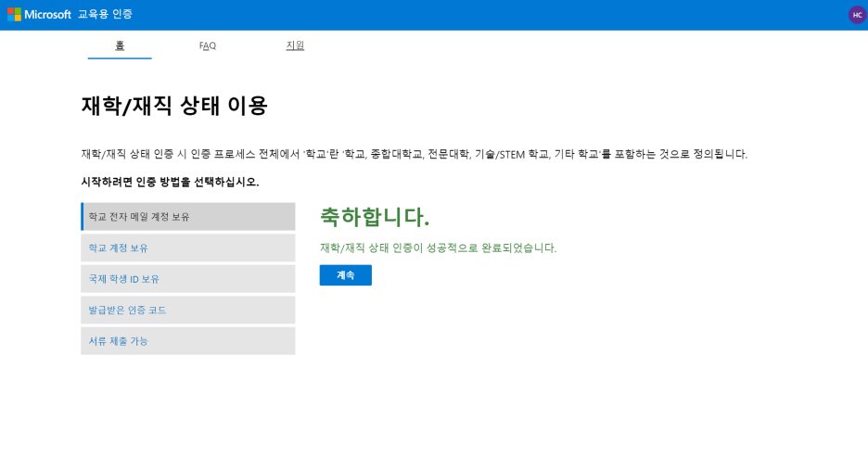Open the HC account avatar

(x=857, y=15)
